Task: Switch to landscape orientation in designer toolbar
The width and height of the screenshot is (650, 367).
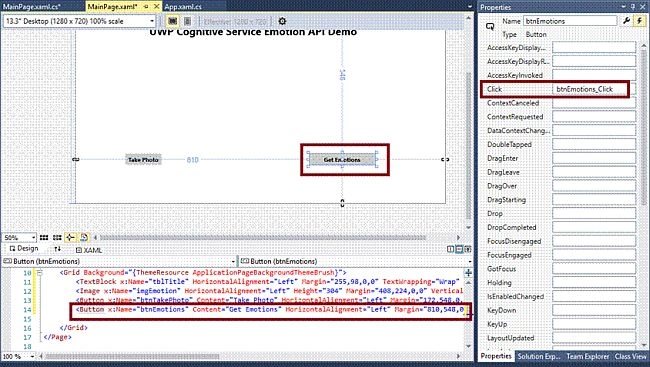Action: [x=173, y=21]
